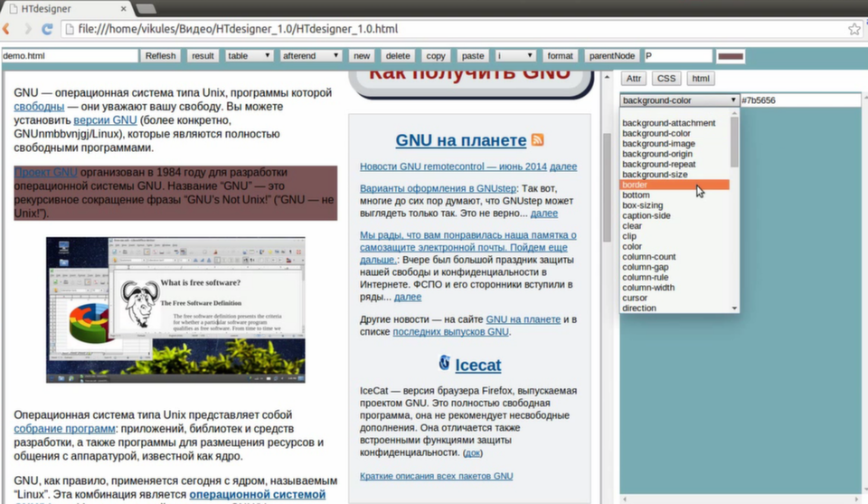868x504 pixels.
Task: Click the dropdown list scroll down arrow
Action: (x=734, y=308)
